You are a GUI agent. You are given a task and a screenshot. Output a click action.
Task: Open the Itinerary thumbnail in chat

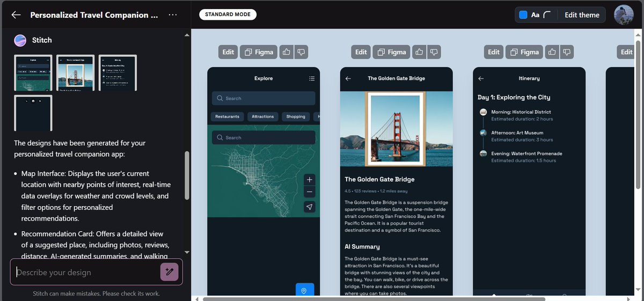pyautogui.click(x=118, y=73)
